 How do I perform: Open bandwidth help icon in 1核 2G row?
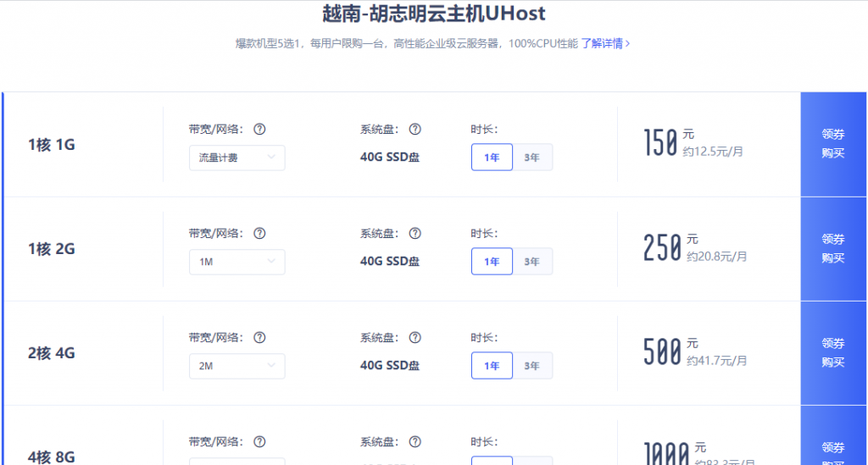pos(259,233)
